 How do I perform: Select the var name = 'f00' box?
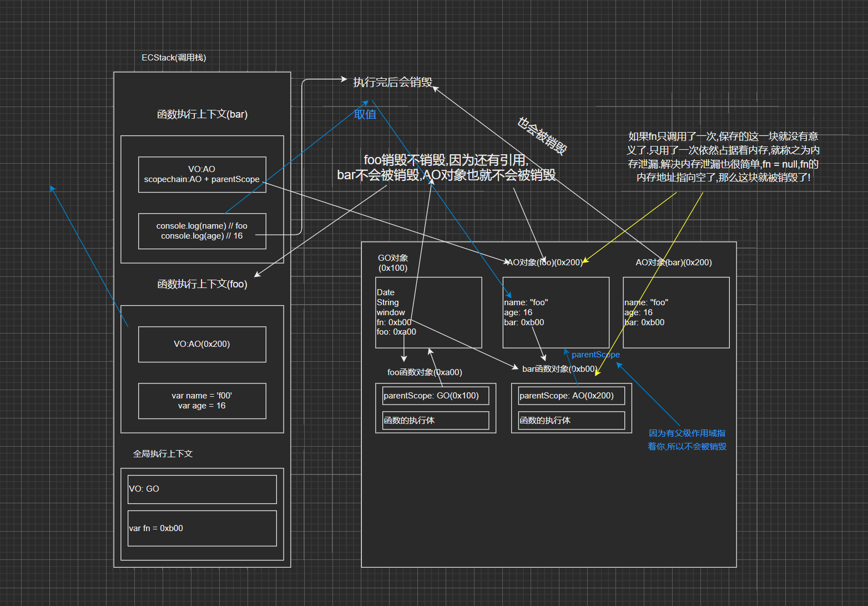click(x=202, y=401)
